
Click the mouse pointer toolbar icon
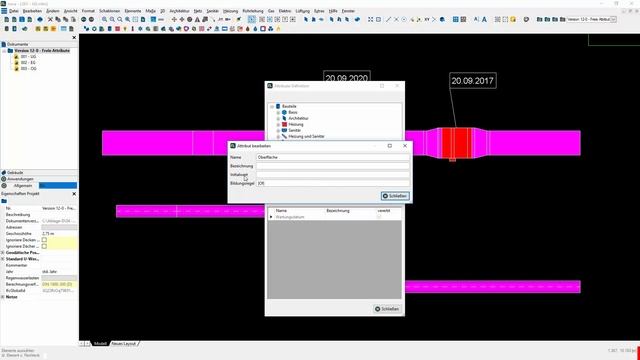click(x=306, y=19)
